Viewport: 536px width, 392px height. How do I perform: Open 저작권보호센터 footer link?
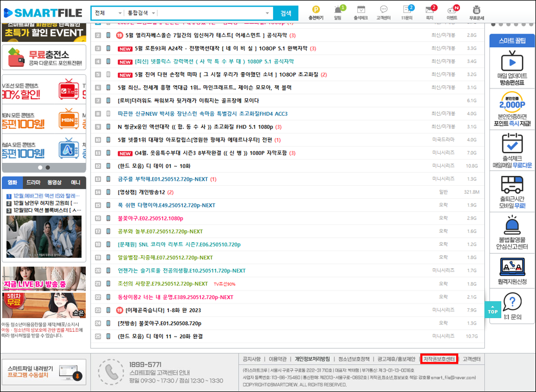click(439, 359)
